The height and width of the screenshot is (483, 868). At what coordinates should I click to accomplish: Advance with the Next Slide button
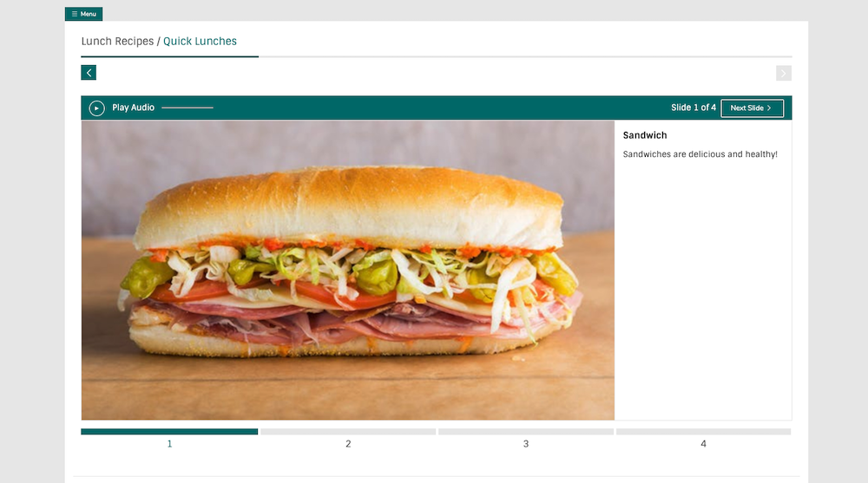point(752,108)
